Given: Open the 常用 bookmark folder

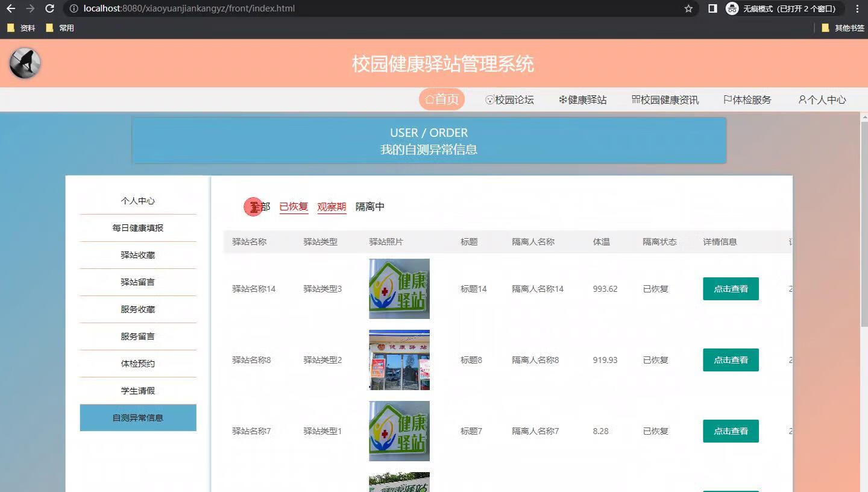Looking at the screenshot, I should point(60,28).
